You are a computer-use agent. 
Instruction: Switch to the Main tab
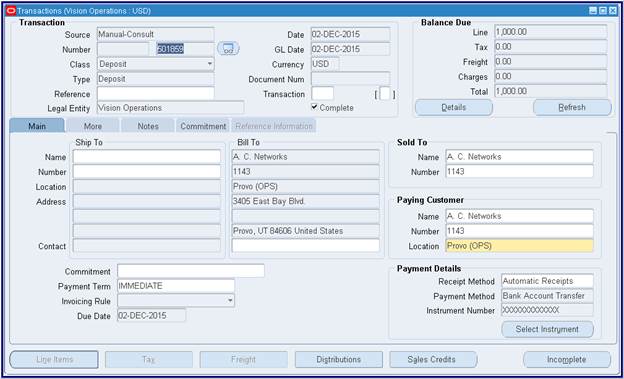point(37,126)
